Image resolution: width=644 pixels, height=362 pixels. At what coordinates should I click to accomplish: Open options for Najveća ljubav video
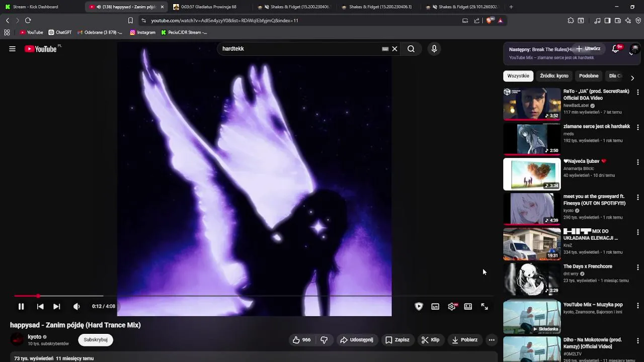point(638,162)
